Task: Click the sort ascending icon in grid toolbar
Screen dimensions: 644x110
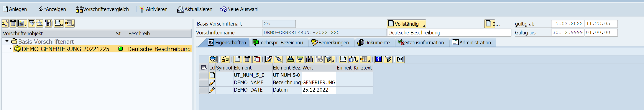Action: tap(290, 59)
